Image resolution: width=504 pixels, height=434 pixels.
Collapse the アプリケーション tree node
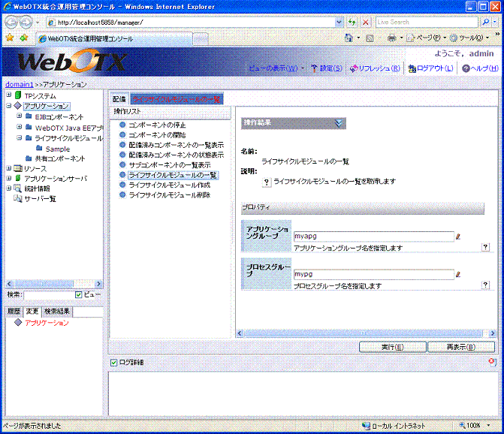coord(8,106)
